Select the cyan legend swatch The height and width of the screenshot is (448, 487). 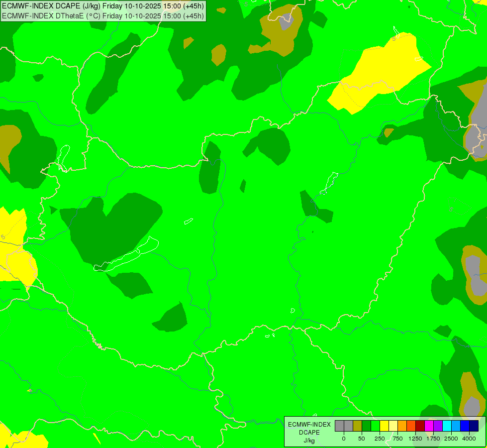point(447,426)
